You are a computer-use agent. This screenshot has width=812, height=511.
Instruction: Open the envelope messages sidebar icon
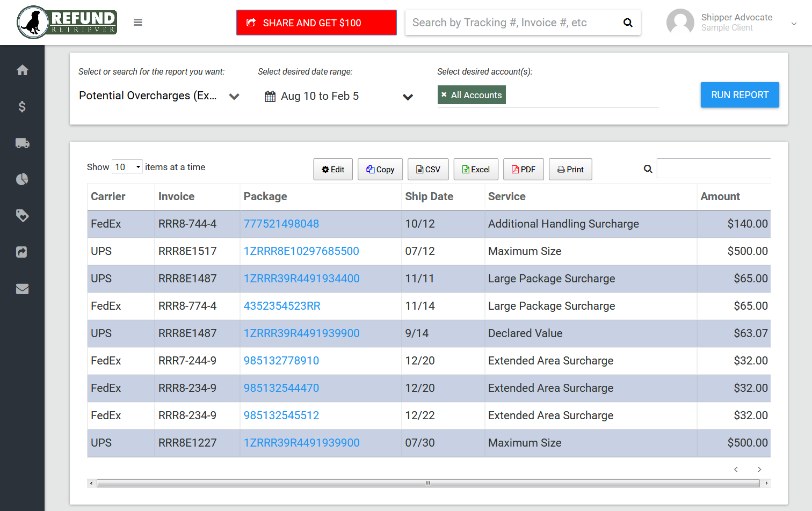pos(22,289)
